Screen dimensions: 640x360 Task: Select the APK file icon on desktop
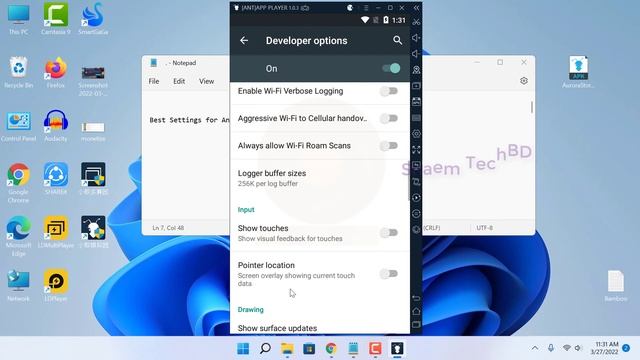coord(578,72)
